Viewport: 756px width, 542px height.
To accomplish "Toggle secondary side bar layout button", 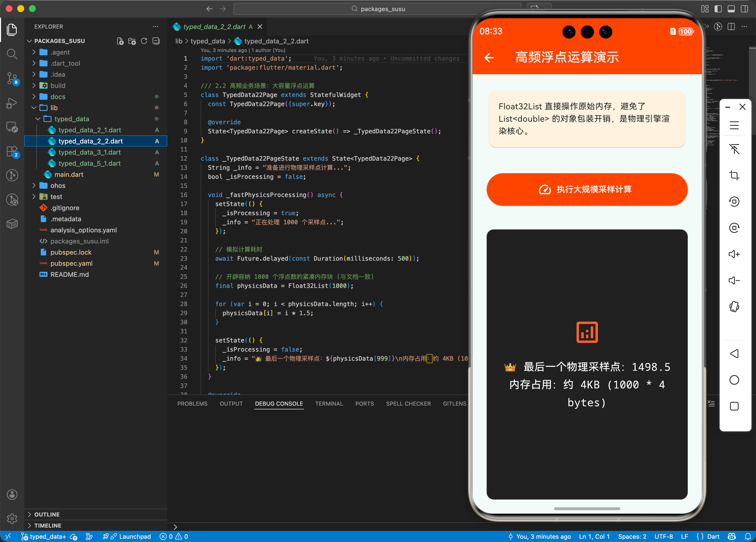I will 744,9.
